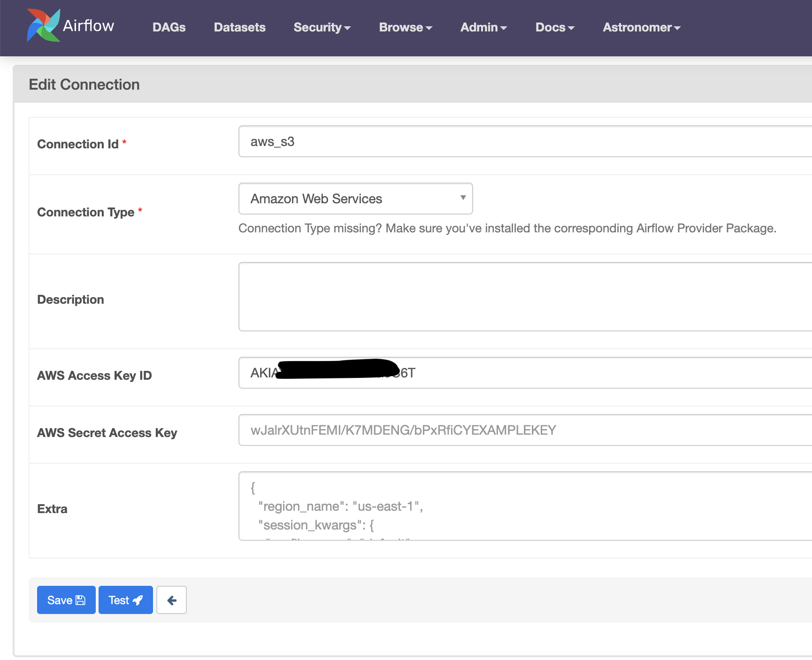812x660 pixels.
Task: Save the connection settings
Action: pyautogui.click(x=66, y=600)
